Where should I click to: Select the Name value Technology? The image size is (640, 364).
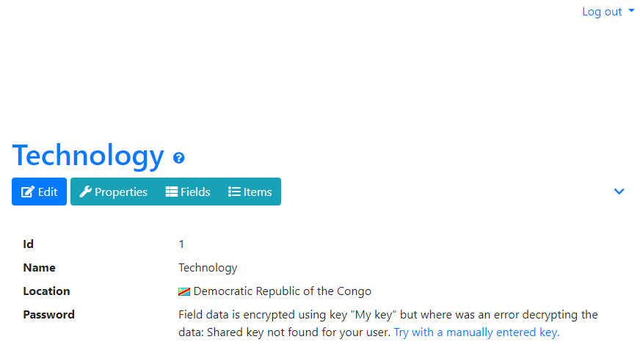pyautogui.click(x=208, y=268)
